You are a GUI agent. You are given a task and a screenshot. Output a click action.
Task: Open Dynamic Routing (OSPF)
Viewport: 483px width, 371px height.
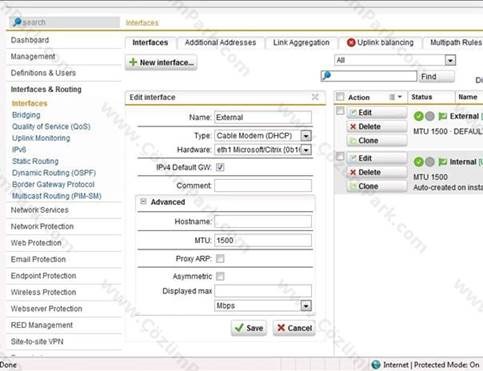coord(54,173)
